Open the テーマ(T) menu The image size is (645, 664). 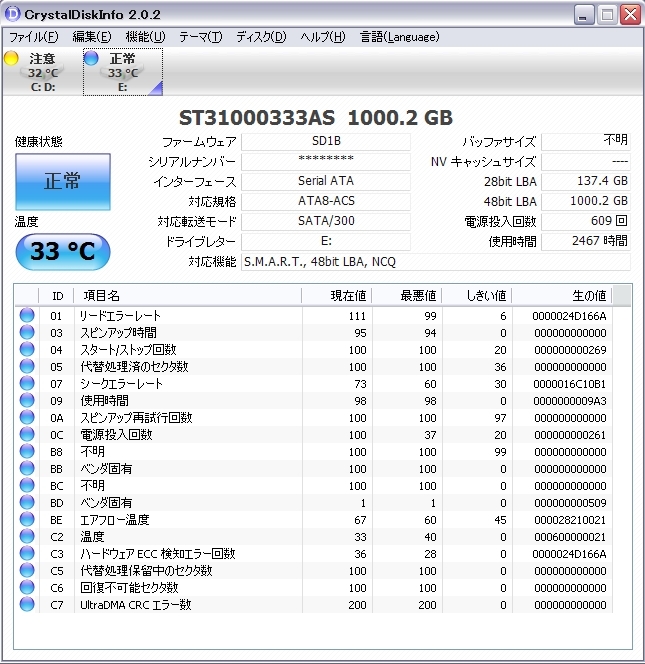[200, 37]
